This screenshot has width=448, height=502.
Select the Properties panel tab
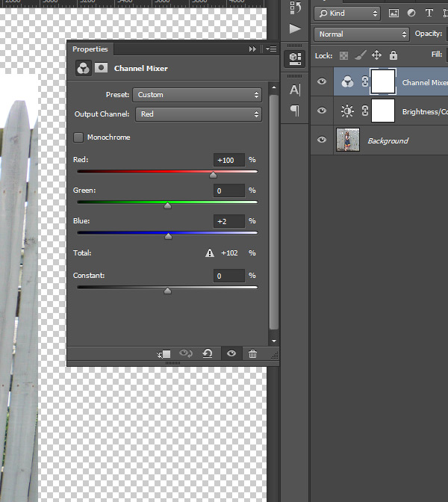click(90, 49)
